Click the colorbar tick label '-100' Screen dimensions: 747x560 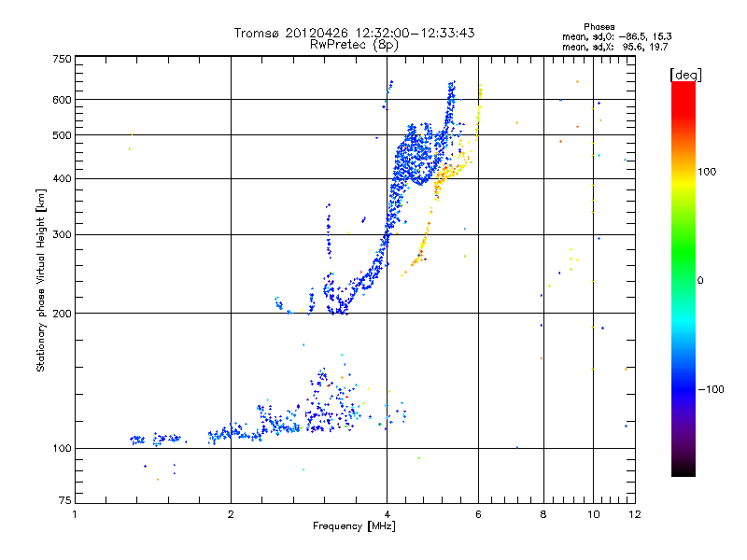[711, 389]
